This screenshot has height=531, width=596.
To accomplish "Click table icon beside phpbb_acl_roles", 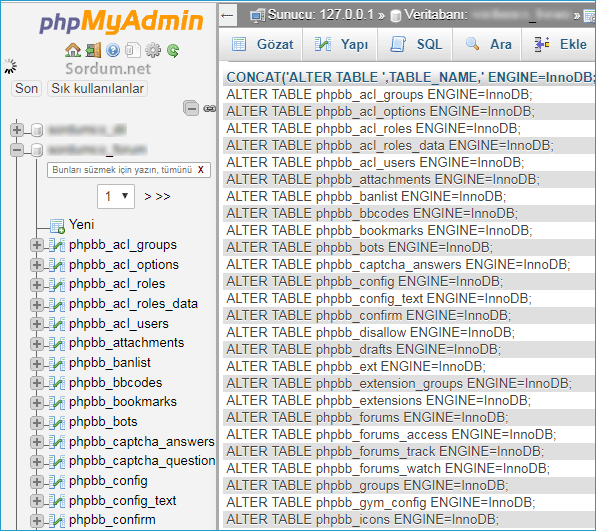I will point(57,284).
